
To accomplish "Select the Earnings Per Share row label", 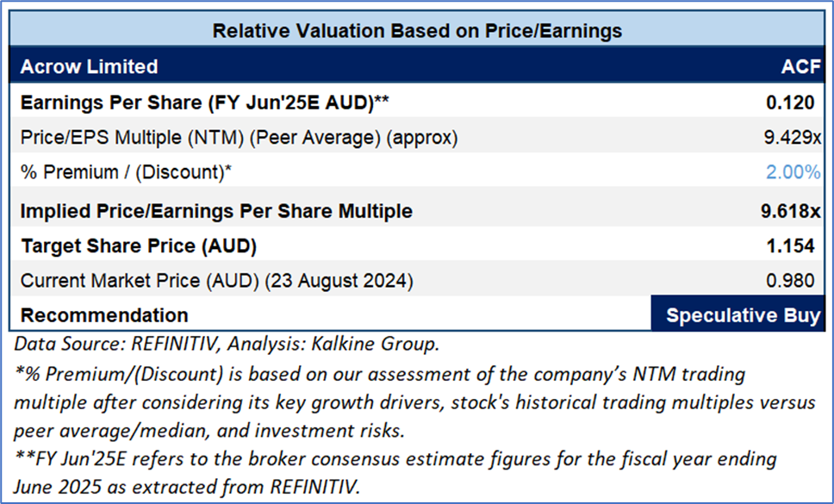I will [204, 103].
